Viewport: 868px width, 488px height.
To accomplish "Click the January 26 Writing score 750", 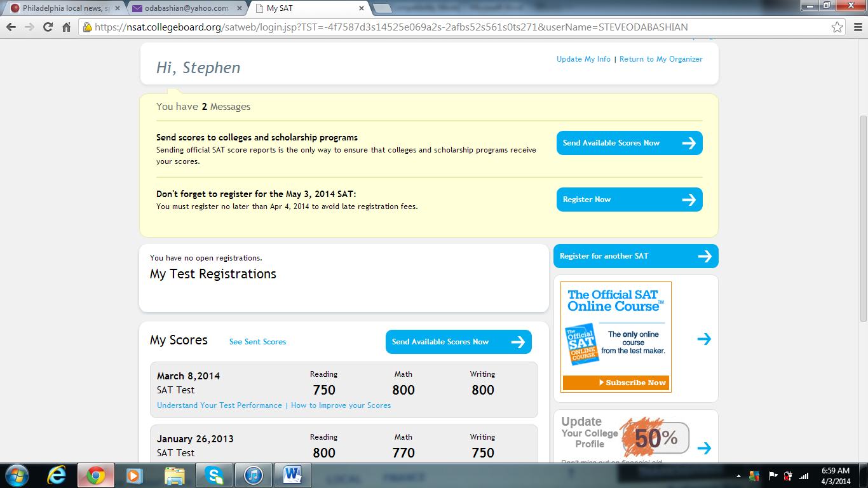I will click(483, 453).
